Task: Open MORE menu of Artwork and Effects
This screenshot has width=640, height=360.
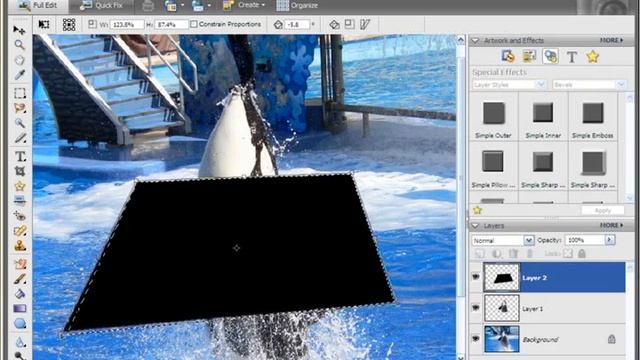Action: point(611,40)
